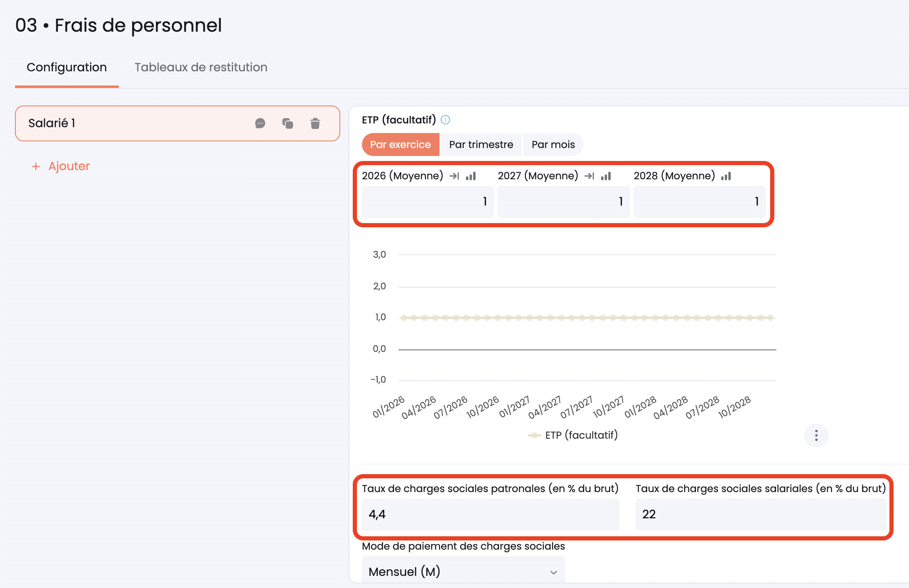The width and height of the screenshot is (909, 588).
Task: Open 2028 bar chart distribution icon
Action: (726, 176)
